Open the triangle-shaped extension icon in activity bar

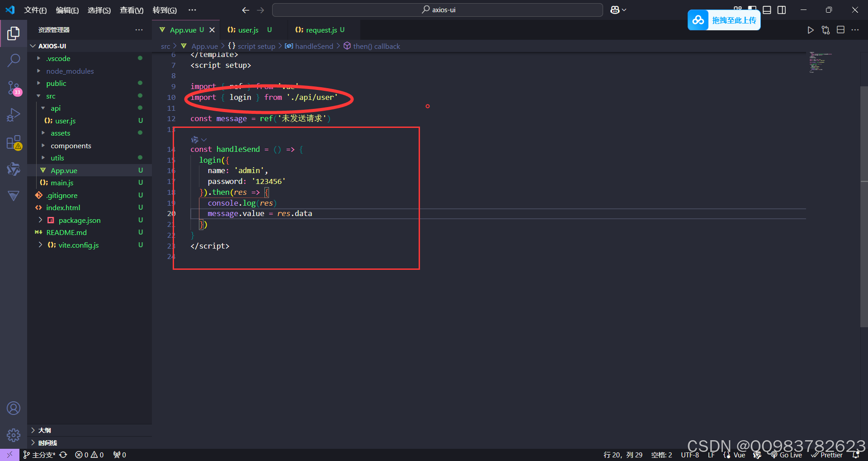point(14,196)
